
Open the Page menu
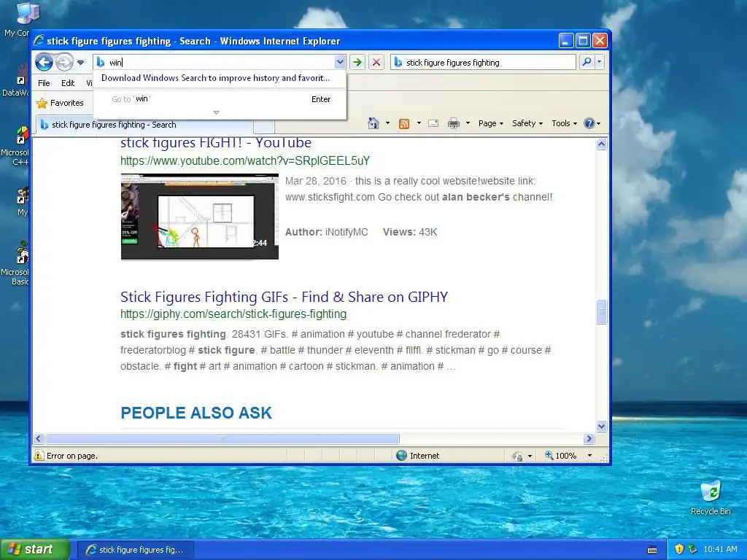tap(491, 123)
